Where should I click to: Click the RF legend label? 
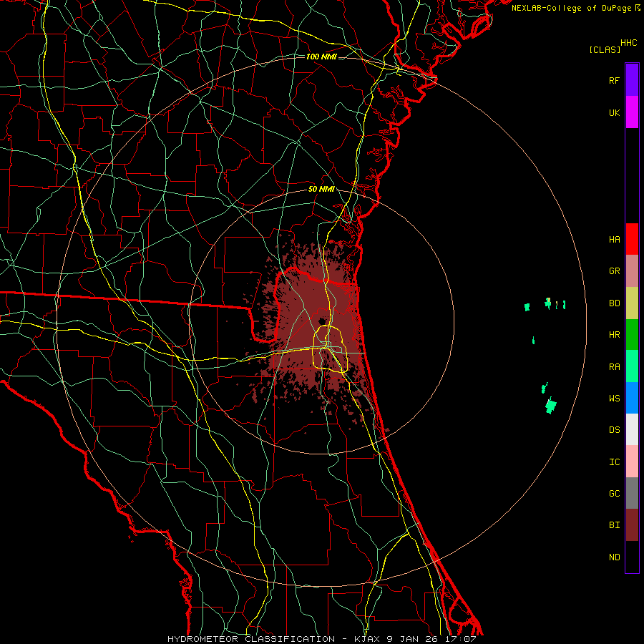pyautogui.click(x=614, y=80)
